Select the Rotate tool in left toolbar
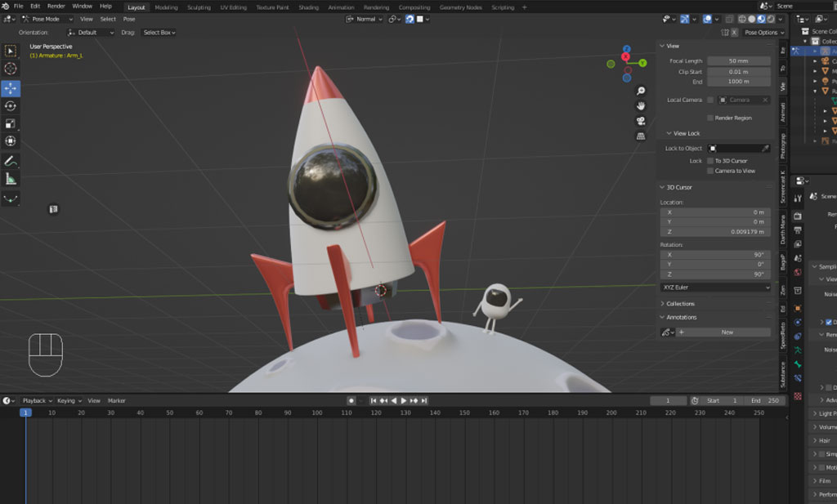Image resolution: width=837 pixels, height=504 pixels. point(11,106)
